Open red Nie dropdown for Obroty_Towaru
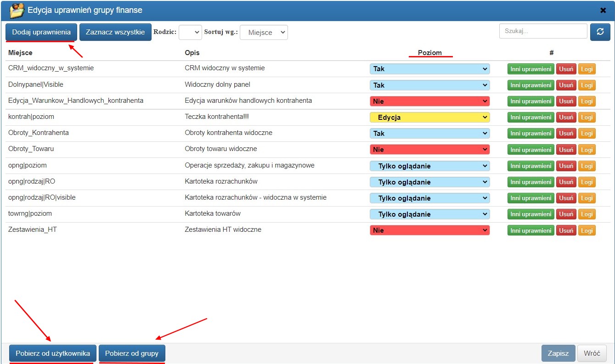The image size is (615, 364). point(429,150)
